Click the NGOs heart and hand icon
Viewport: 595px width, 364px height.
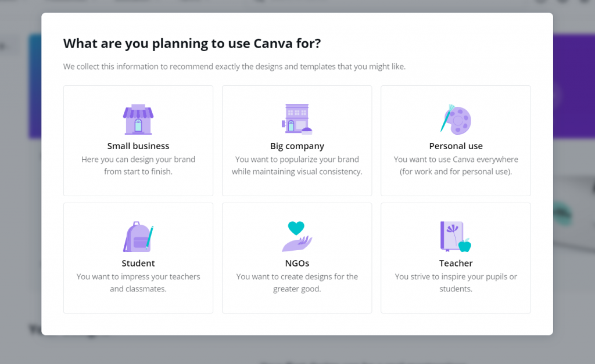tap(297, 237)
